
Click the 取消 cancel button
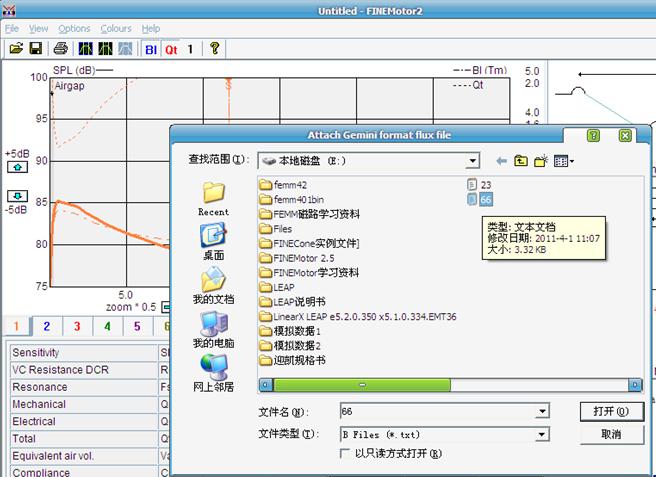click(611, 434)
